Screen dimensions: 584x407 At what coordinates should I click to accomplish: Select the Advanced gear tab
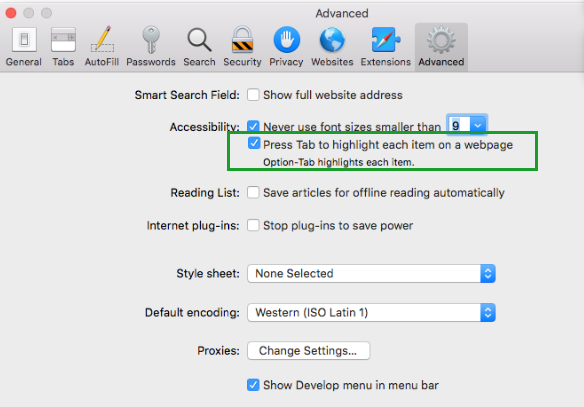pos(441,47)
